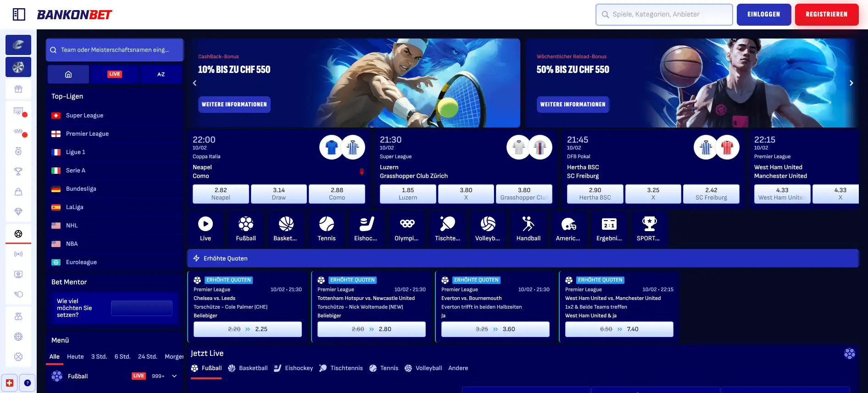Select Basketball tab under Jetzt Live

248,368
